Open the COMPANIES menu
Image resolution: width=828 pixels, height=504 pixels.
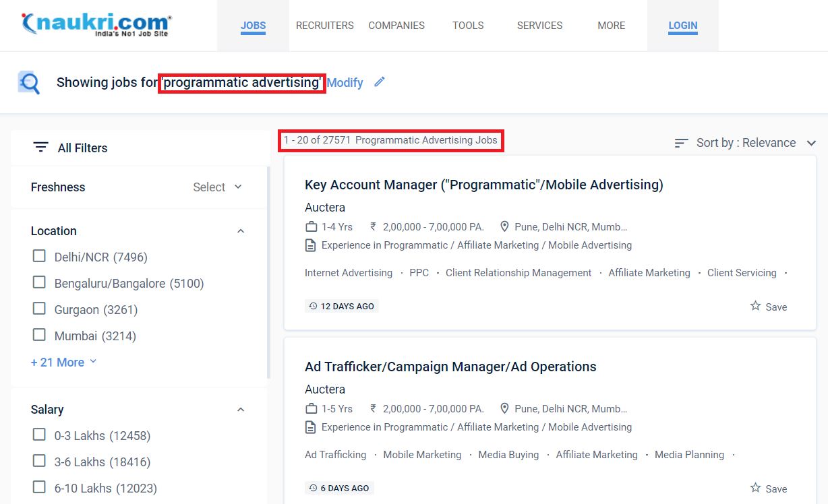point(396,26)
